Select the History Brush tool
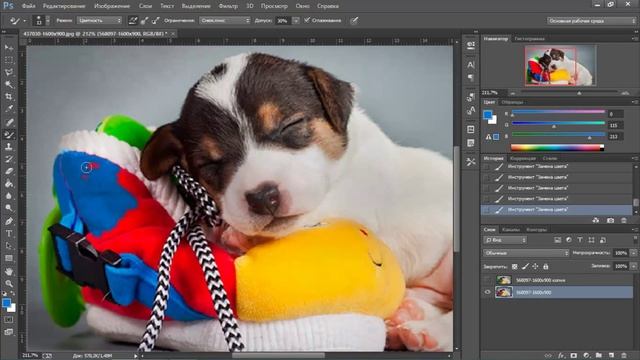The height and width of the screenshot is (360, 640). click(9, 159)
